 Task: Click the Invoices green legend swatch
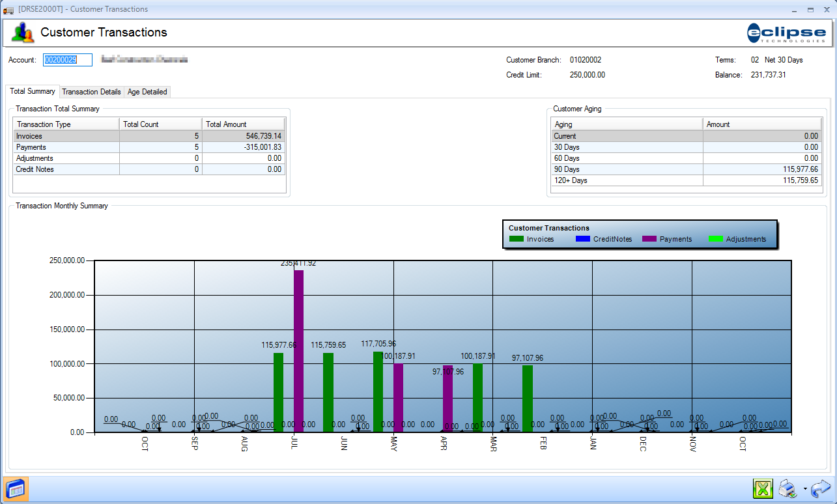coord(517,239)
